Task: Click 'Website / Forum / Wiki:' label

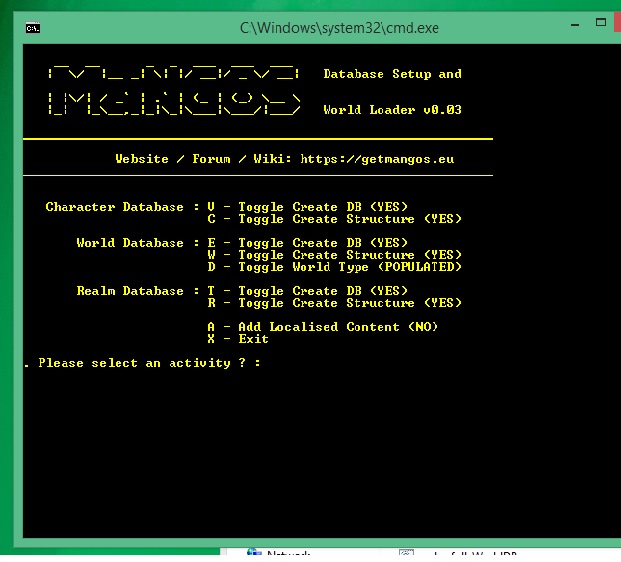Action: pyautogui.click(x=204, y=159)
